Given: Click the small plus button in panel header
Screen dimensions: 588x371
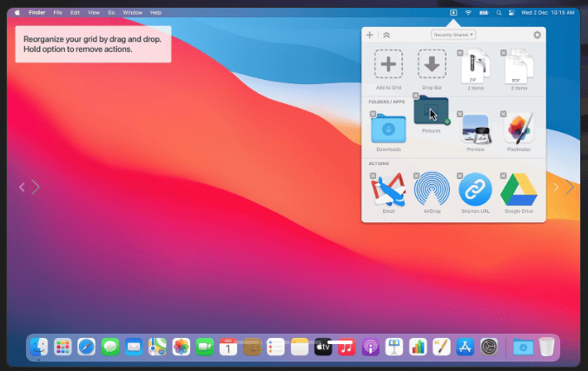Looking at the screenshot, I should click(370, 35).
